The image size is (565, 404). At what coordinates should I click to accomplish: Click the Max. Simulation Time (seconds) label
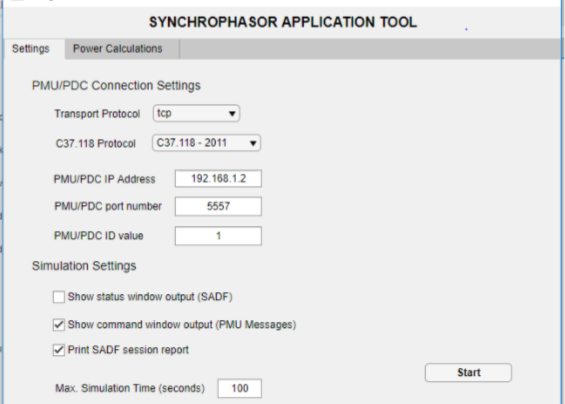pyautogui.click(x=130, y=388)
